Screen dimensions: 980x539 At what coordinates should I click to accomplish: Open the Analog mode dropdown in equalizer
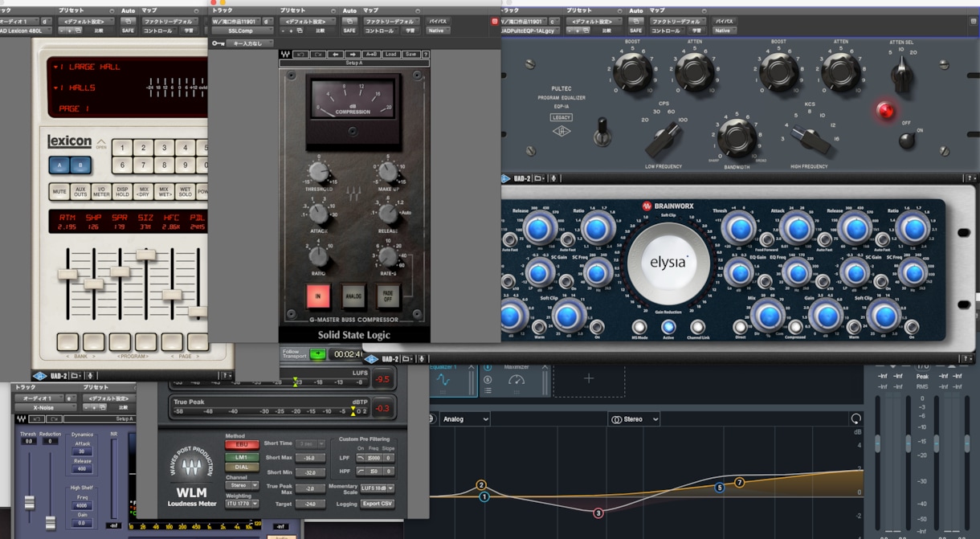coord(464,419)
